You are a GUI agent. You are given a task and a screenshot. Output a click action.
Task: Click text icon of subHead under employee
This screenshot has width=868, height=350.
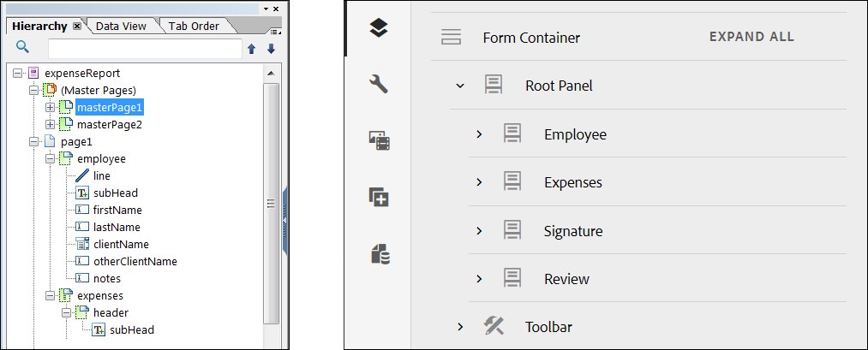tap(82, 193)
